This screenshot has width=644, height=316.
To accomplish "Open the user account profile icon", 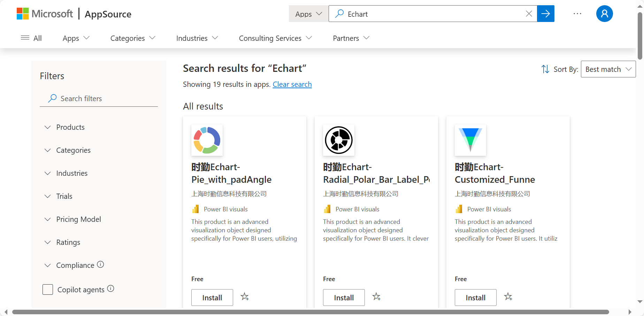I will (605, 14).
